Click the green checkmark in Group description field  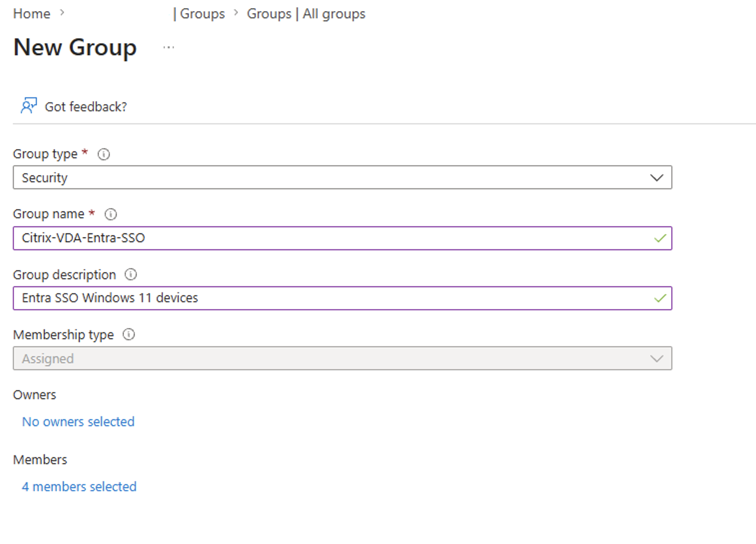coord(660,298)
